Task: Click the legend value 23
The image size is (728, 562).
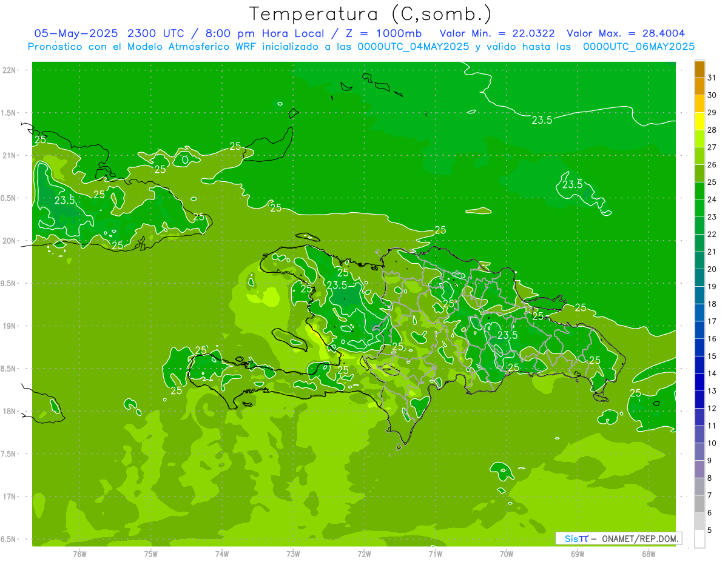Action: [712, 217]
